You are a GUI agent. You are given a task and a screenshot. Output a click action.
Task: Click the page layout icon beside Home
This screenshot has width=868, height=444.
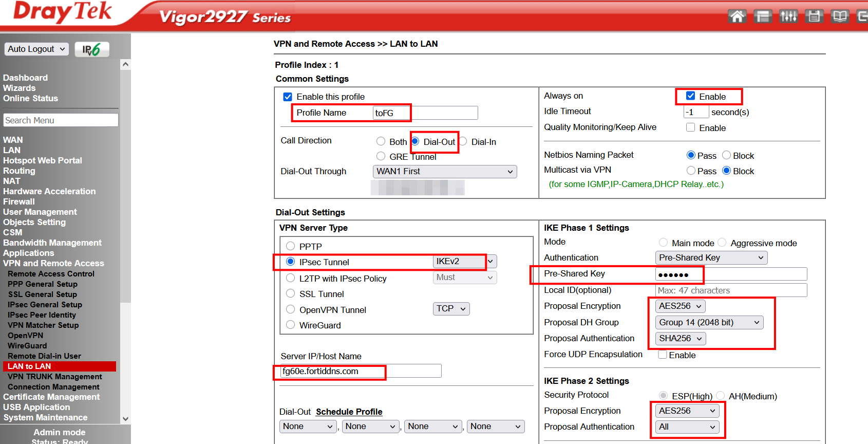pyautogui.click(x=763, y=16)
